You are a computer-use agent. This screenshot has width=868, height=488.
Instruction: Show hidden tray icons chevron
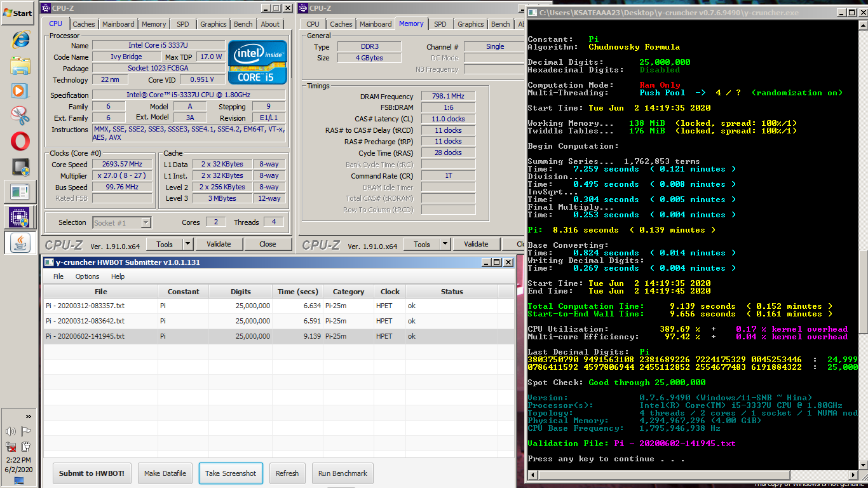[x=28, y=417]
